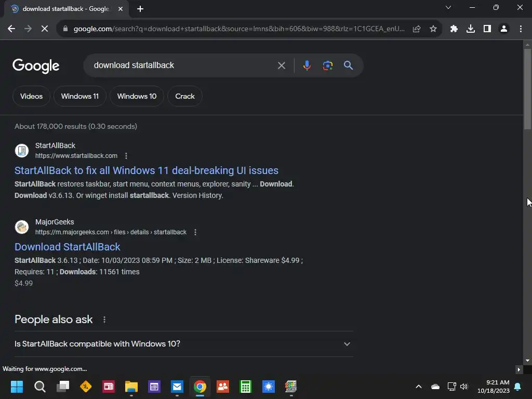Clear the Google search box text
This screenshot has height=399, width=532.
[282, 65]
